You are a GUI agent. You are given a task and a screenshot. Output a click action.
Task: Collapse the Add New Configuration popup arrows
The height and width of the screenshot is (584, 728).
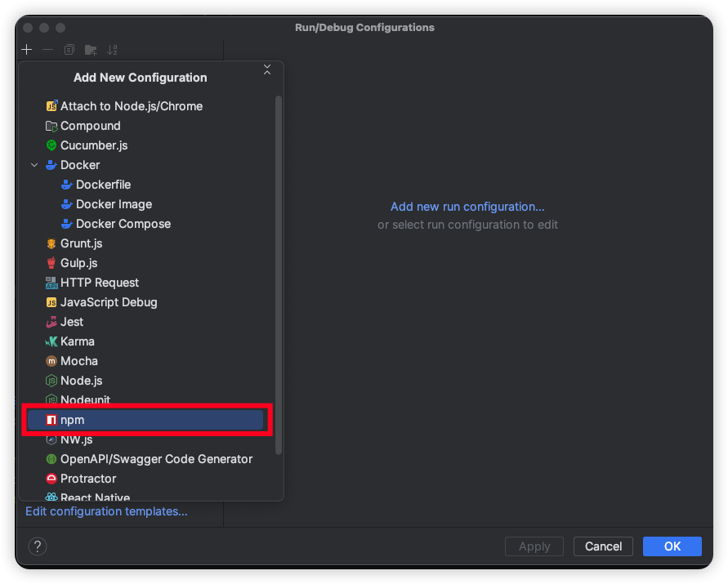click(x=266, y=71)
